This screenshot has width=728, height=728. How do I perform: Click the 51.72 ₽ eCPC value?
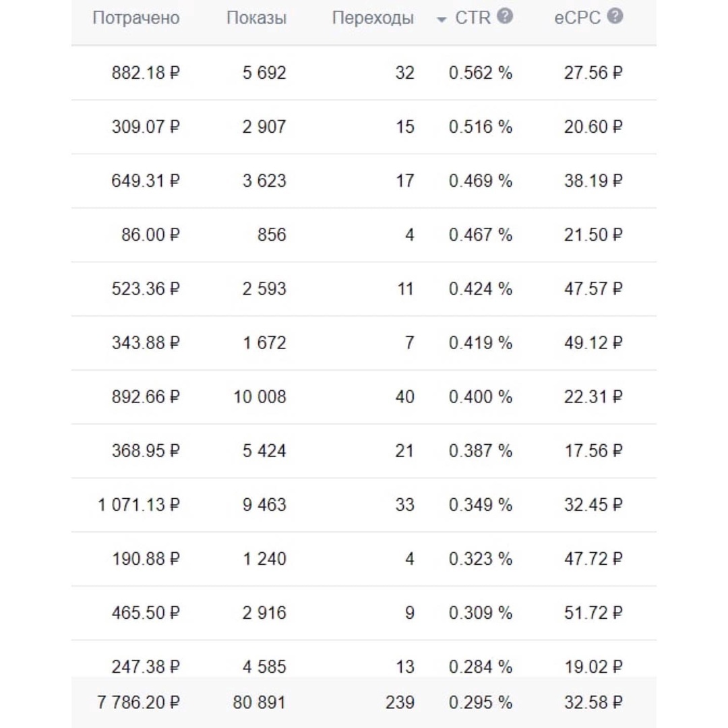593,613
